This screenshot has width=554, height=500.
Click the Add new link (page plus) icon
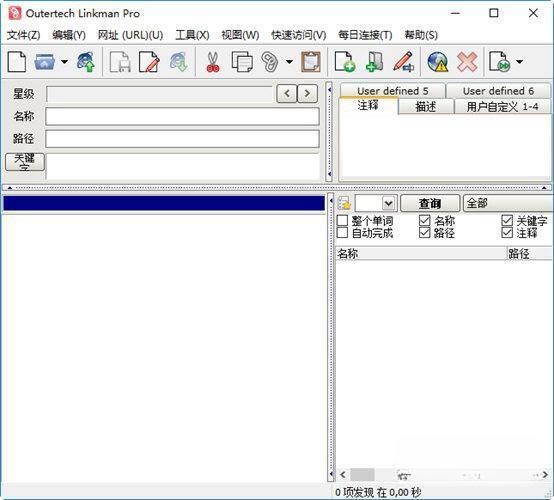(x=345, y=62)
